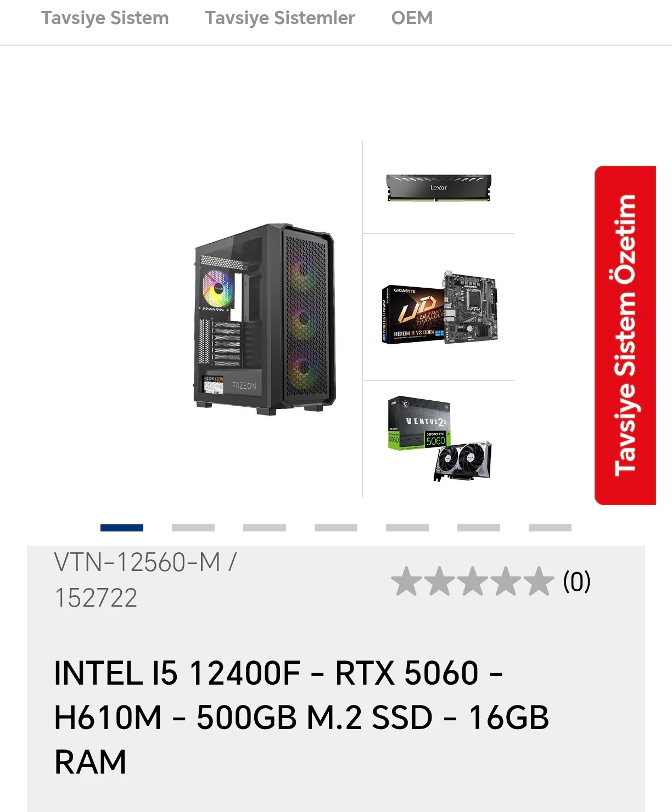Open the Tavsiye Sistem Özetim side panel
Image resolution: width=672 pixels, height=812 pixels.
(x=625, y=335)
